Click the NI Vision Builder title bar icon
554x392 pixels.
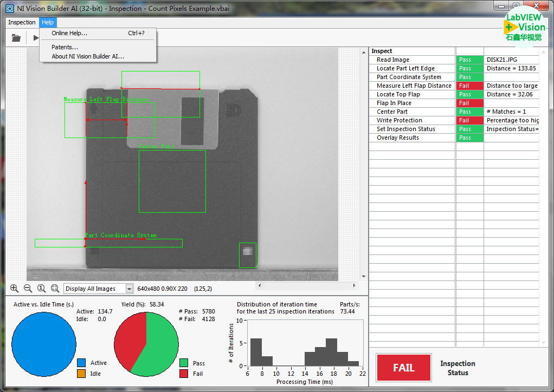coord(9,9)
